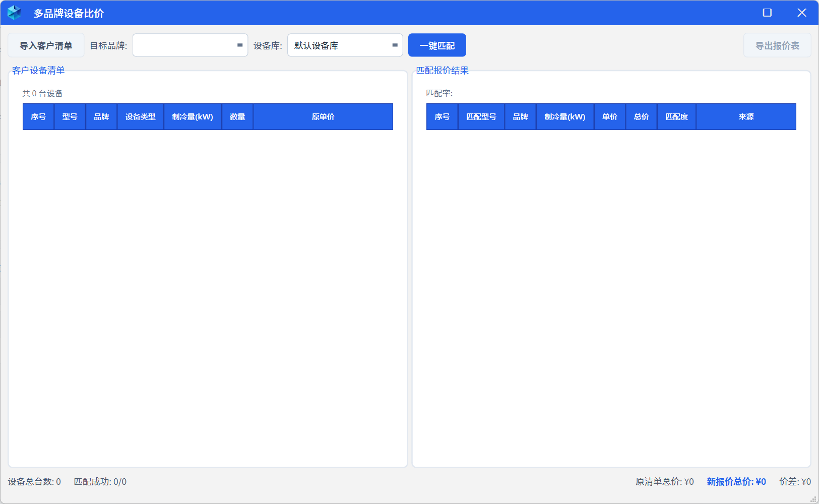
Task: Click the 新报价总价 highlighted text
Action: tap(735, 482)
